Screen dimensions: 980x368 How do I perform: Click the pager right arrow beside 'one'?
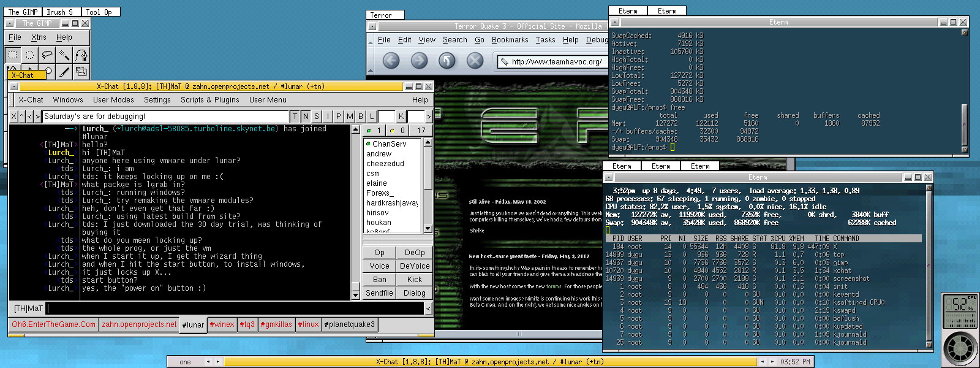217,362
